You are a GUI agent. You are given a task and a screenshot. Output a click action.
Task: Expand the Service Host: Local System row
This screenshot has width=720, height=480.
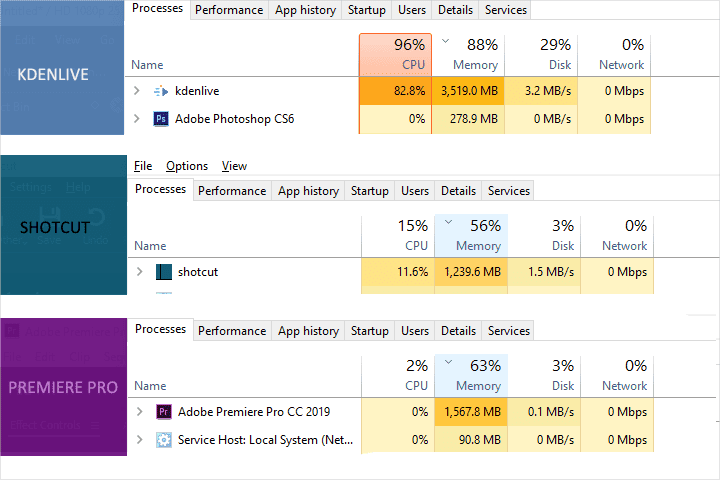click(138, 439)
